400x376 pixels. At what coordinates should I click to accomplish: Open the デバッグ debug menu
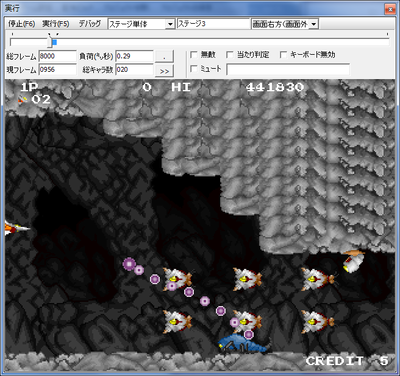pos(90,24)
